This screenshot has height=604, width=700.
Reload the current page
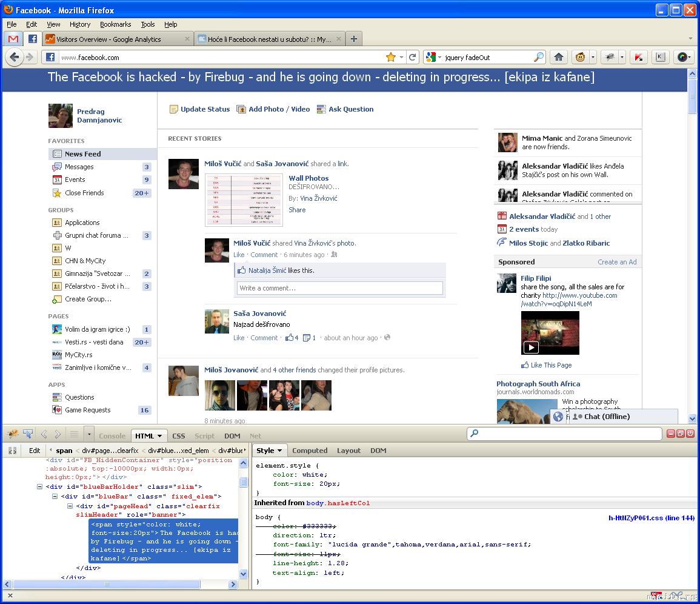tap(413, 57)
